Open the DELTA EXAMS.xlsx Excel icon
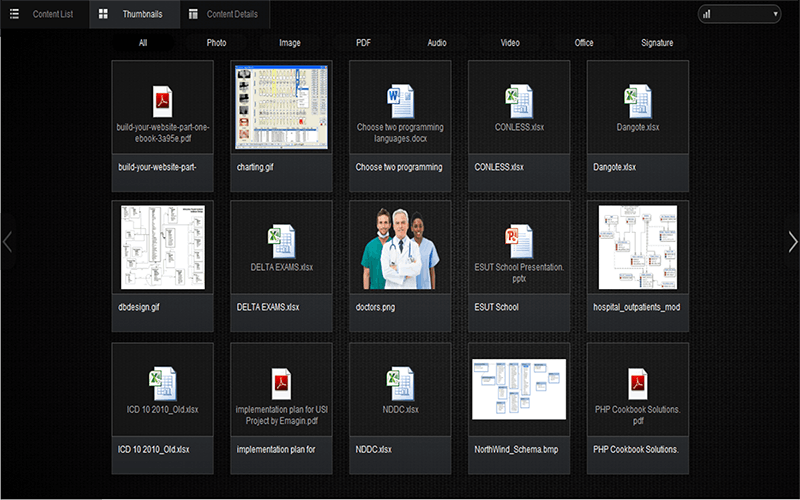 coord(280,240)
